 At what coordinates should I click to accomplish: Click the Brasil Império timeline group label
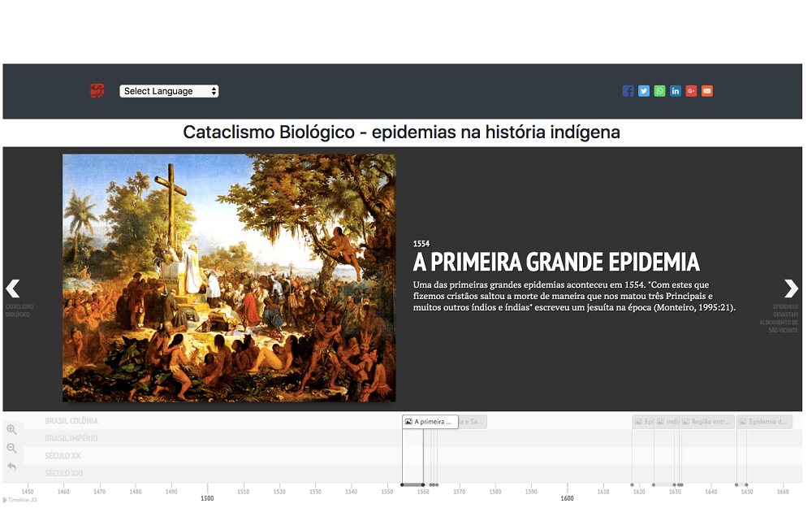71,439
